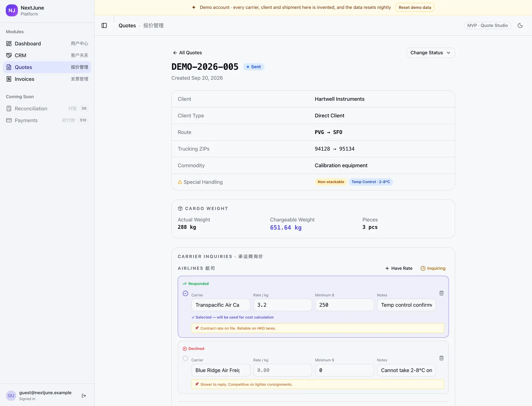Select Blue Ridge Air Freight rate radio
532x406 pixels.
click(186, 358)
